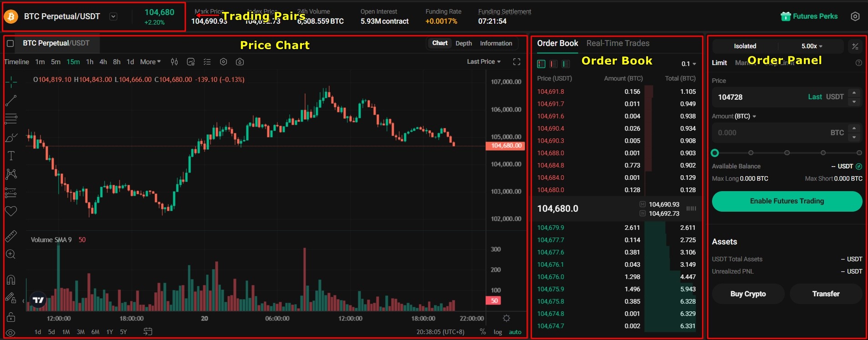Show asks-only order book view

pyautogui.click(x=553, y=64)
